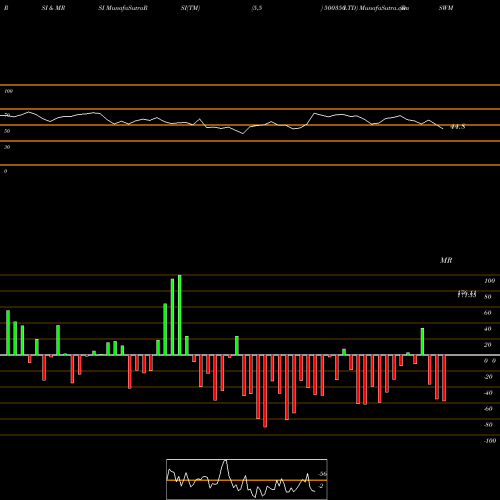The width and height of the screenshot is (500, 500).
Task: Open the mini overview chart thumbnail
Action: pos(247,479)
